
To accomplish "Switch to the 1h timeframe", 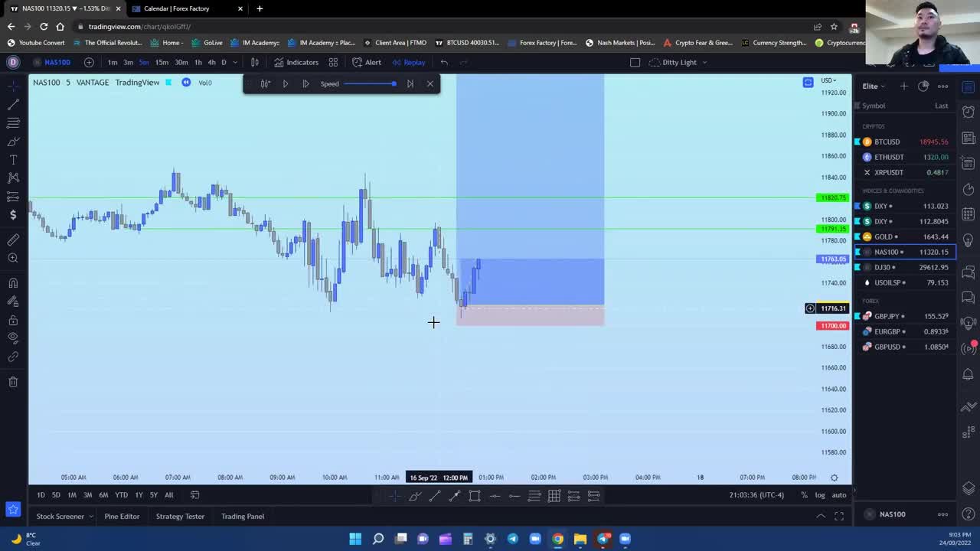I will click(x=198, y=62).
